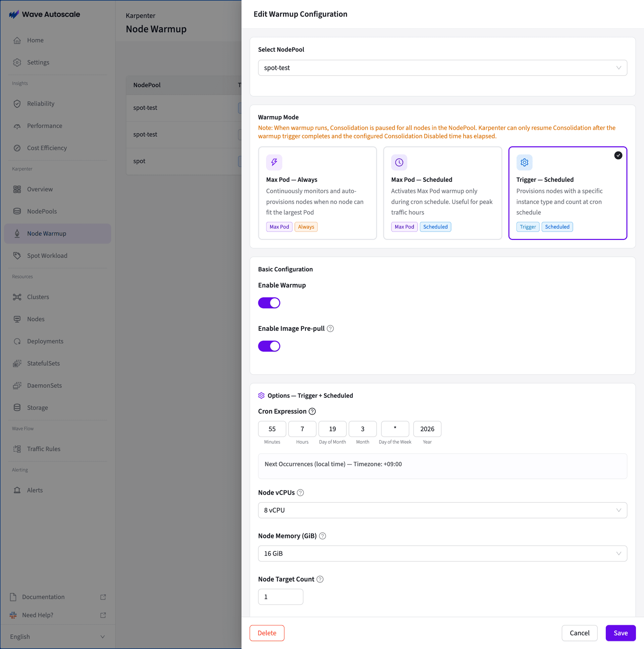The height and width of the screenshot is (649, 644).
Task: Click help icon beside Node Memory (GiB)
Action: (323, 537)
